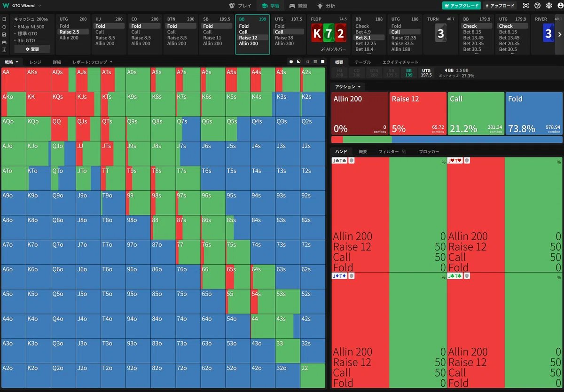Open the 戦略 dropdown tab
Screen dimensions: 564x392
coord(11,62)
